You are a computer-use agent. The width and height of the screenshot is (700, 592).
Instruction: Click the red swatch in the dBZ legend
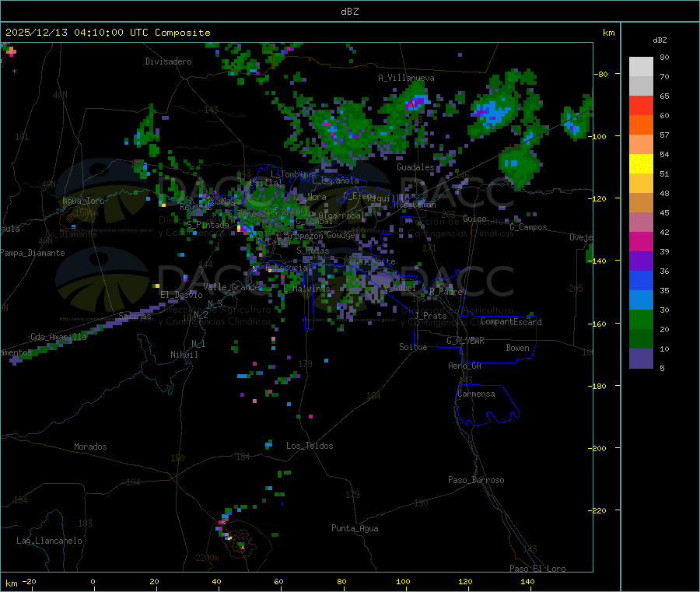(641, 105)
